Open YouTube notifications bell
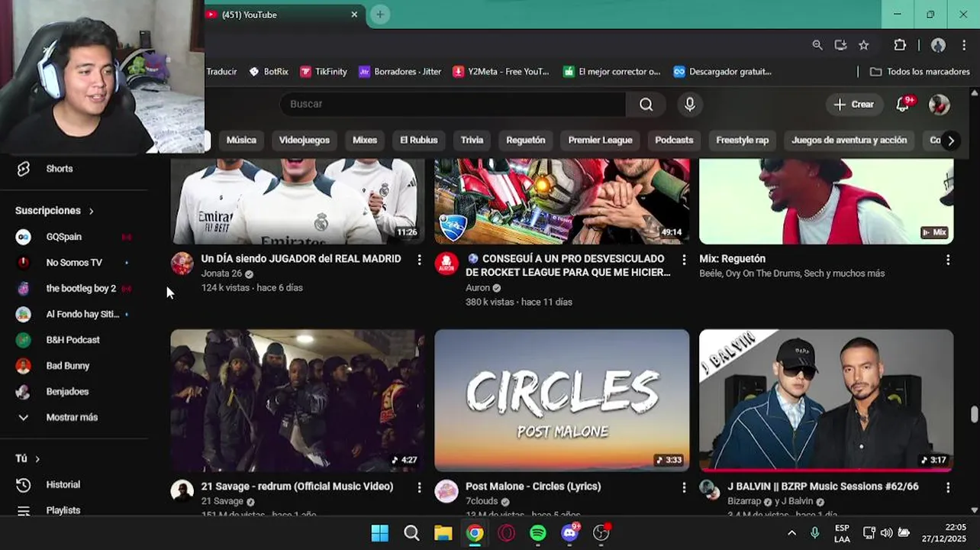Viewport: 980px width, 550px height. 903,105
